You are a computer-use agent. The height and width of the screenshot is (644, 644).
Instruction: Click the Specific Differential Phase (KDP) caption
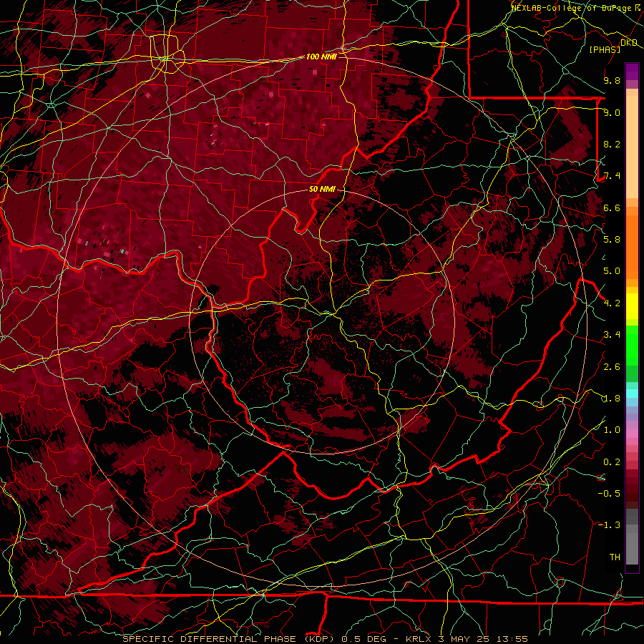point(228,639)
